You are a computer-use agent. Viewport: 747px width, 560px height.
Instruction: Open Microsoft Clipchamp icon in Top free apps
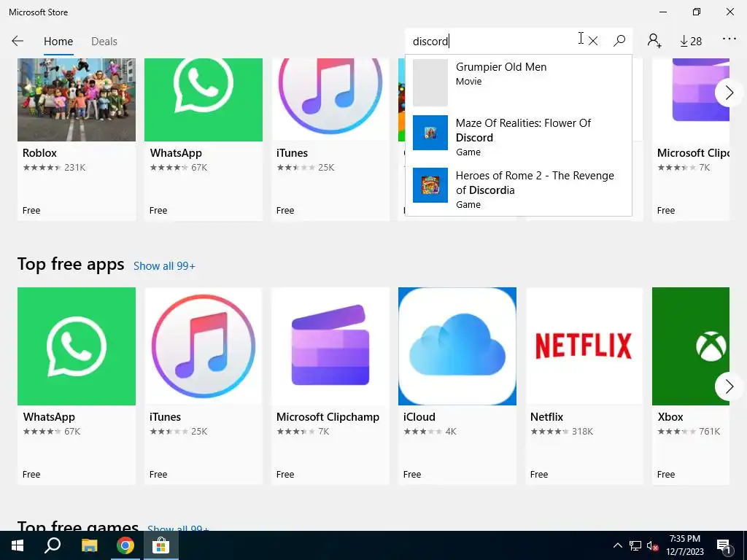[x=330, y=346]
